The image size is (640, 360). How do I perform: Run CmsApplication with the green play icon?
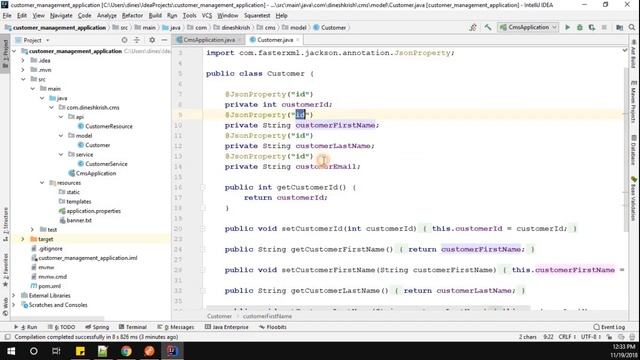[x=567, y=27]
